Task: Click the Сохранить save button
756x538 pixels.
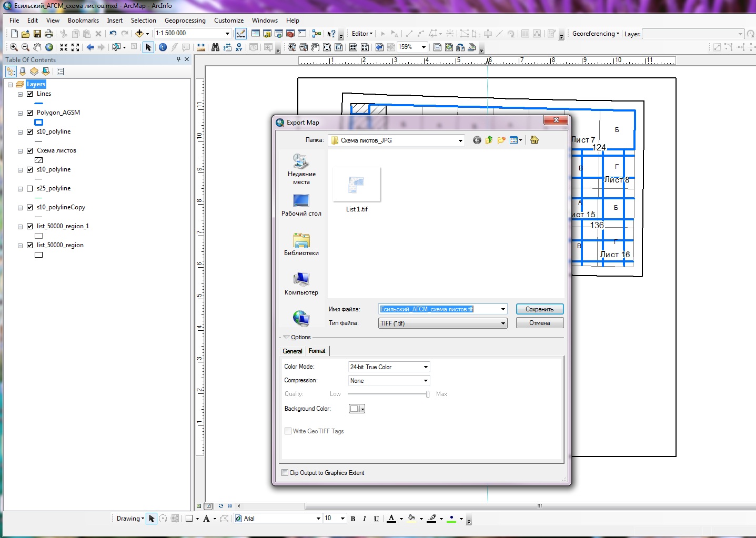Action: [x=539, y=309]
